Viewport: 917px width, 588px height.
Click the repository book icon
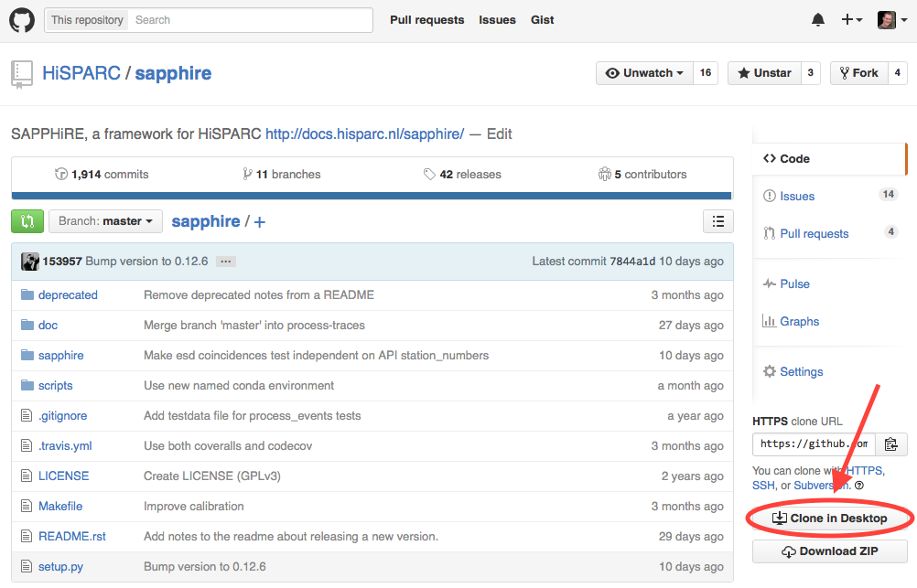pos(22,74)
